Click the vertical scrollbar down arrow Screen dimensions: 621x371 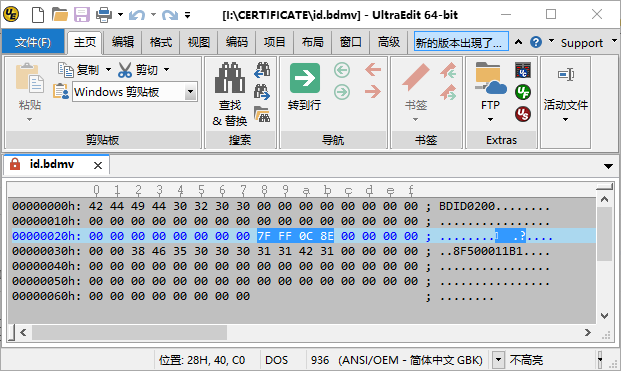(604, 316)
